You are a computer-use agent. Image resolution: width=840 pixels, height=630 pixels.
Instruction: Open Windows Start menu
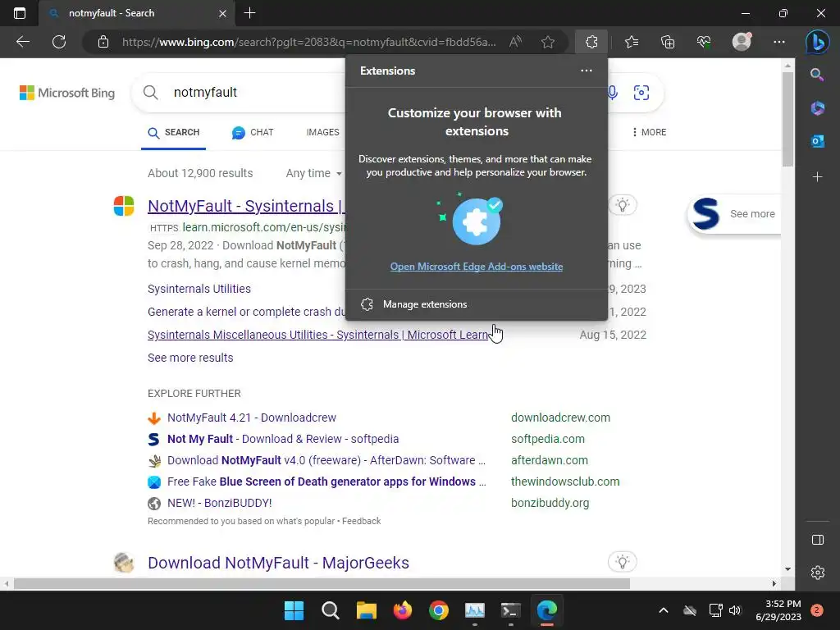[294, 610]
